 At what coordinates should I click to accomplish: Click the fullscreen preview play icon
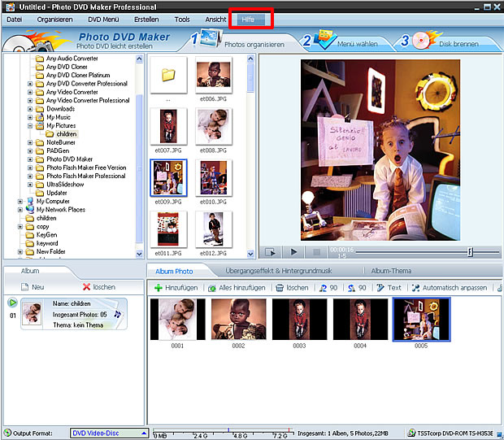click(x=271, y=252)
